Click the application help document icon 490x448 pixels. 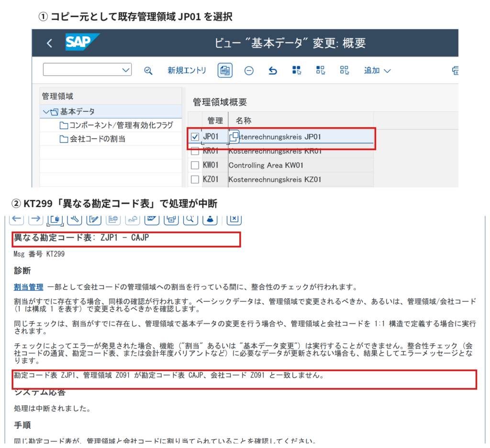(x=55, y=219)
